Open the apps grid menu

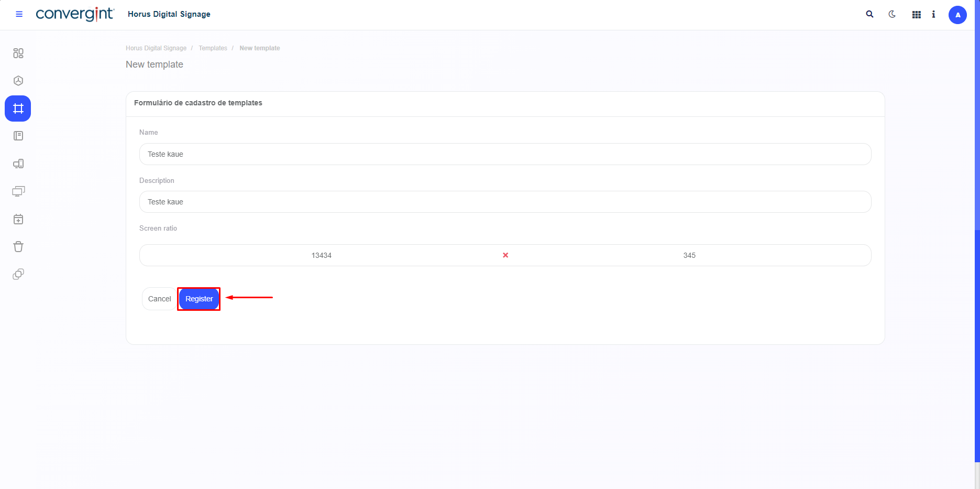click(x=916, y=15)
